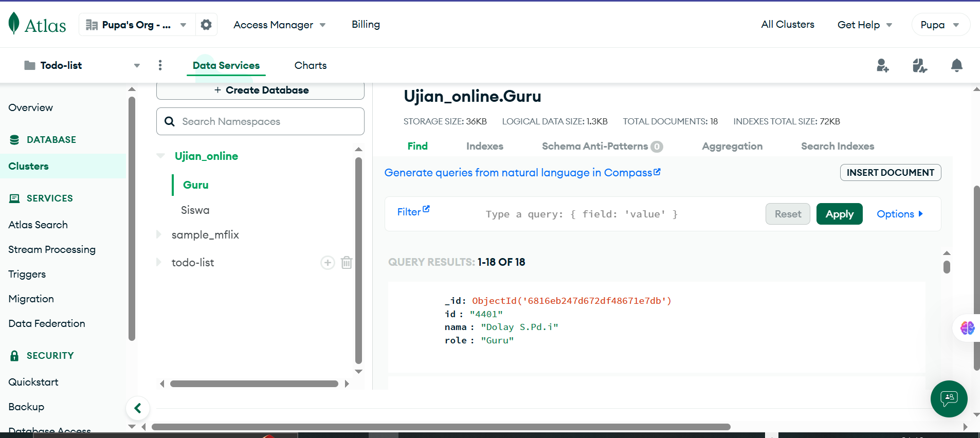Image resolution: width=980 pixels, height=438 pixels.
Task: Delete the todo-list database with trash icon
Action: pyautogui.click(x=347, y=263)
